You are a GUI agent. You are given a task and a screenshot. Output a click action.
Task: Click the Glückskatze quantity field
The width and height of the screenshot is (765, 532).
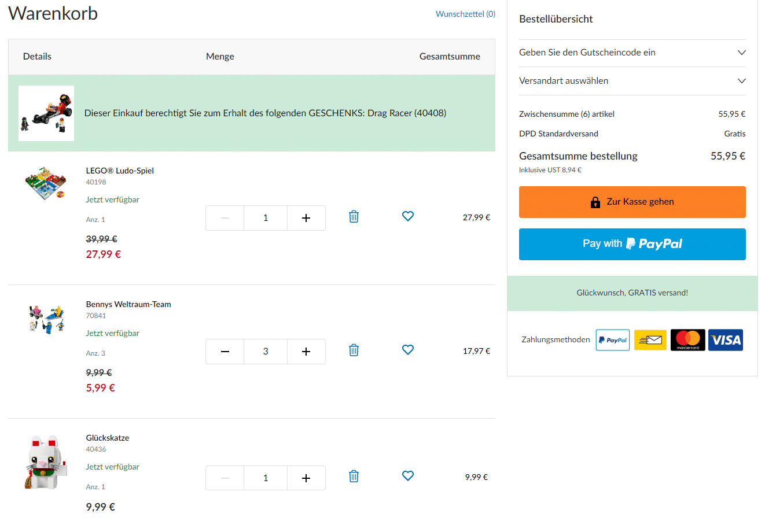(266, 478)
